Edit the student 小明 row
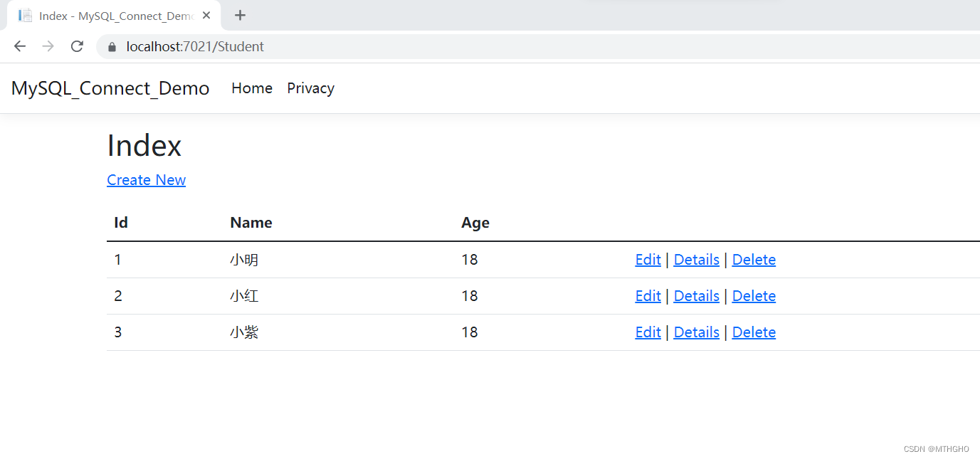Image resolution: width=980 pixels, height=459 pixels. [648, 260]
